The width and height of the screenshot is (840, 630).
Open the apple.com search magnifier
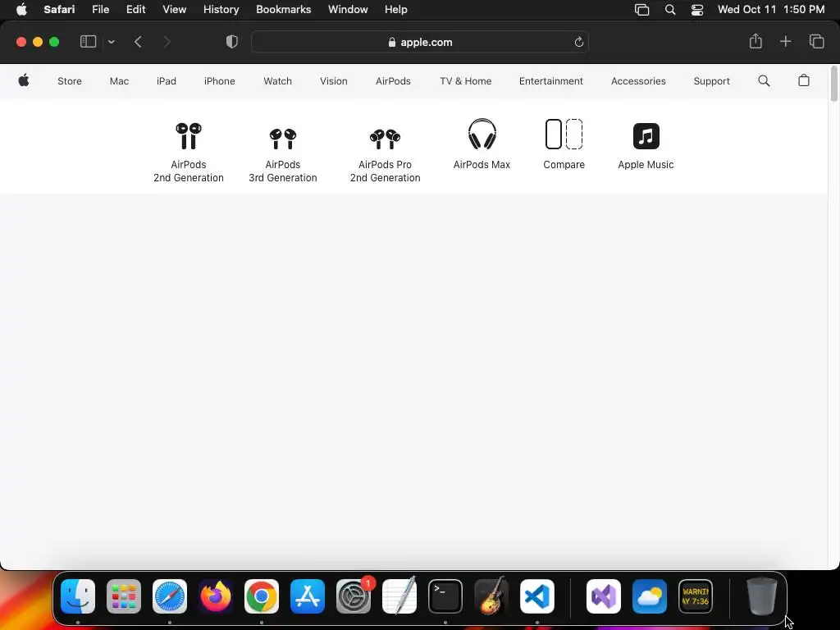coord(764,81)
